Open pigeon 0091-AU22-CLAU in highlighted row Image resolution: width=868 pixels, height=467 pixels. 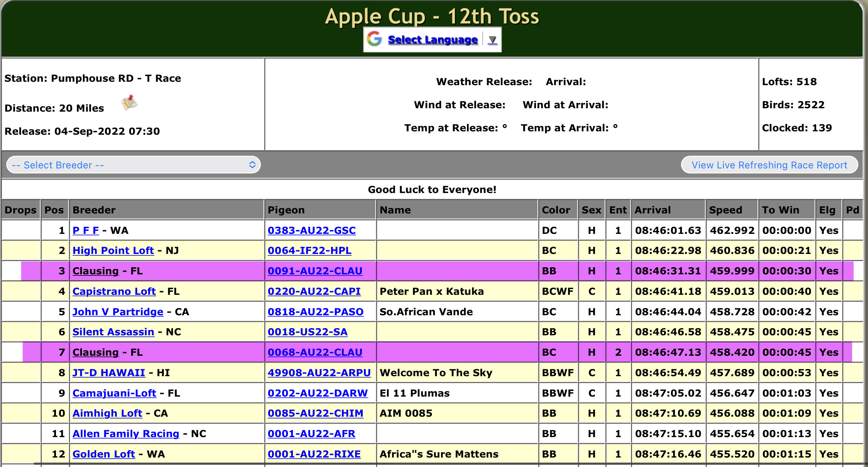pyautogui.click(x=315, y=271)
